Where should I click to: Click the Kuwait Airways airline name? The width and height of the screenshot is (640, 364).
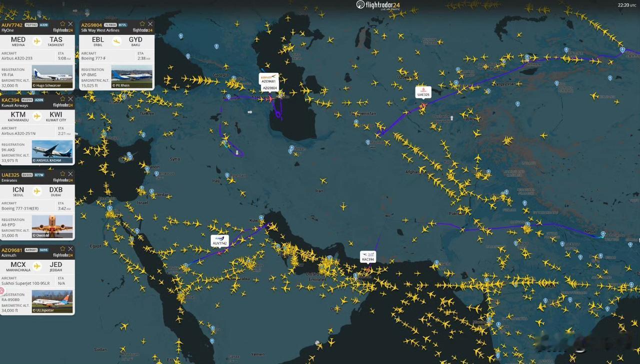pyautogui.click(x=15, y=105)
